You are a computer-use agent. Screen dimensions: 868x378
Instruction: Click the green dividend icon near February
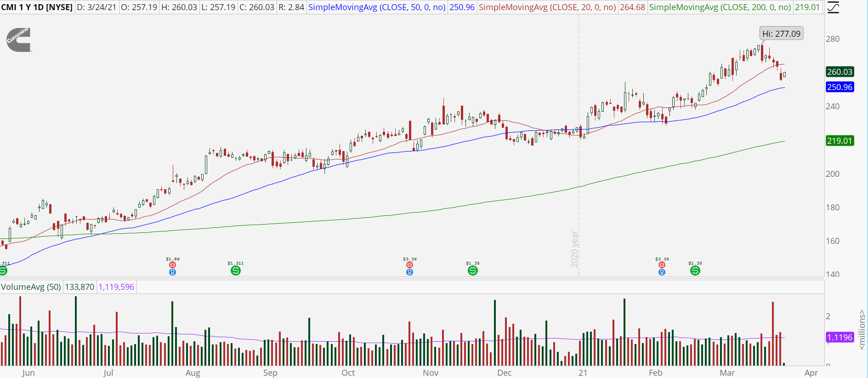[695, 271]
